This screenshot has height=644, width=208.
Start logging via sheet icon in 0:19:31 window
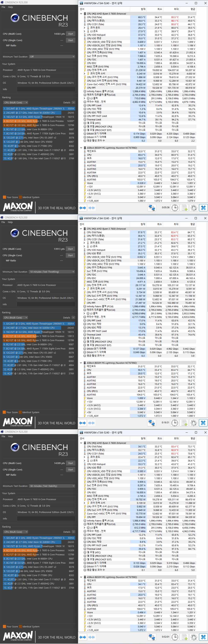[x=184, y=423]
